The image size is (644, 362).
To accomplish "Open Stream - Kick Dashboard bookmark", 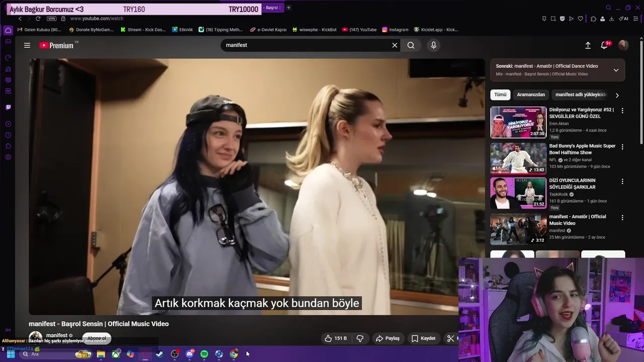I will 143,30.
